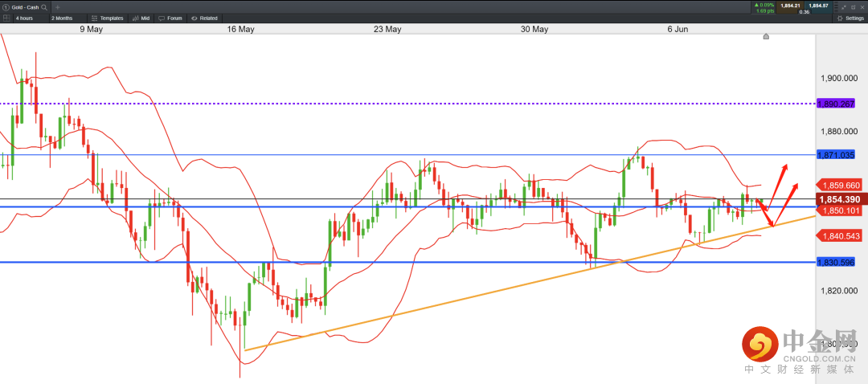Click the 1,830.596 support level label
The height and width of the screenshot is (384, 868).
point(836,262)
